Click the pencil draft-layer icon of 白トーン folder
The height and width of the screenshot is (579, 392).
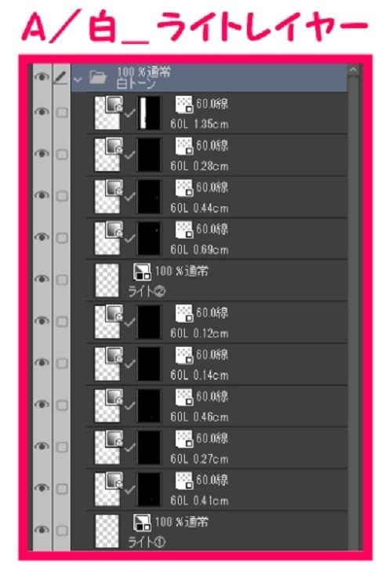coord(60,78)
